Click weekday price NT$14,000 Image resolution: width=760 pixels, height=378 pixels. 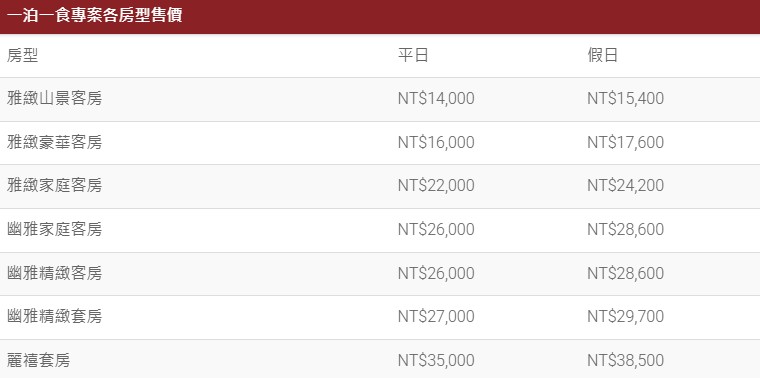pyautogui.click(x=436, y=99)
